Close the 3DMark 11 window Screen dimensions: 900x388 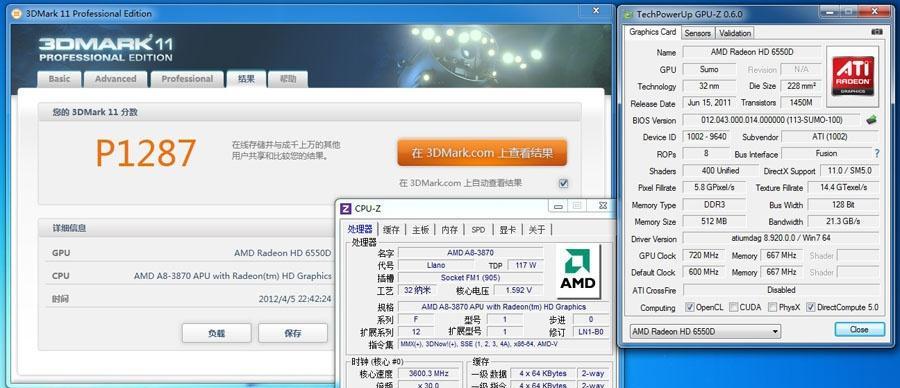click(x=596, y=10)
